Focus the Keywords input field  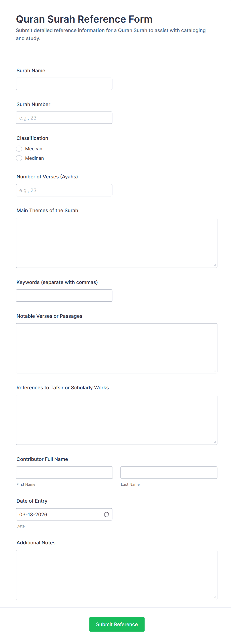(x=64, y=295)
